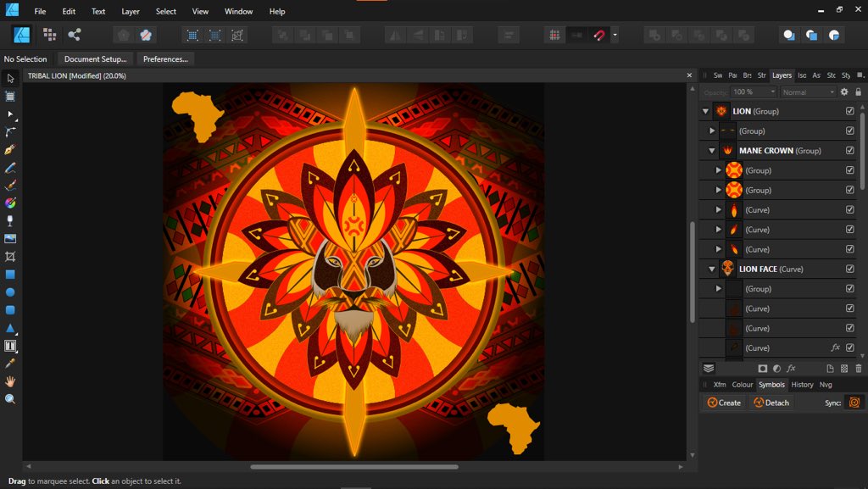Select the Vector Crop tool
The image size is (868, 489).
pos(10,256)
